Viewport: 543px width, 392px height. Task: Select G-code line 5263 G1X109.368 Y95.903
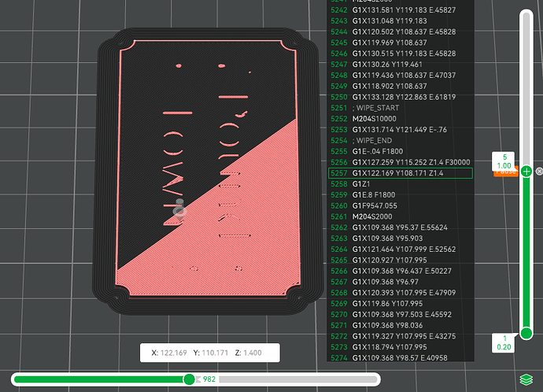pos(401,239)
